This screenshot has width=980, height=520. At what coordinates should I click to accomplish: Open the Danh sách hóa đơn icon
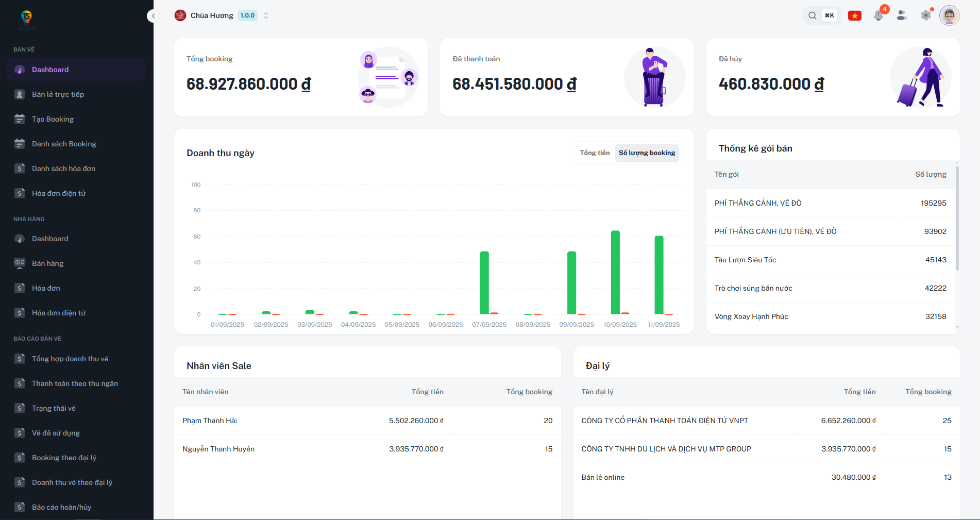pyautogui.click(x=20, y=169)
